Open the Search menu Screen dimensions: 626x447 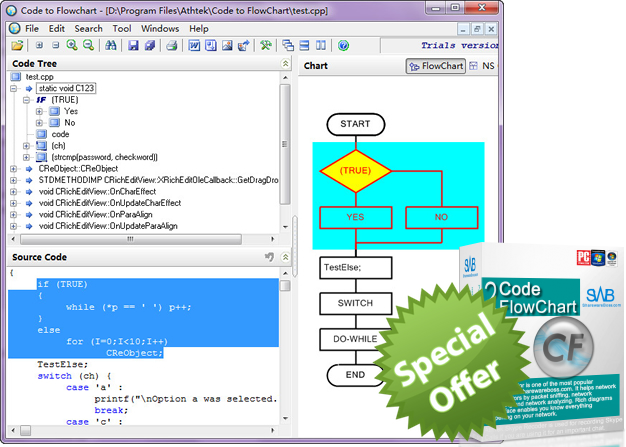[88, 29]
